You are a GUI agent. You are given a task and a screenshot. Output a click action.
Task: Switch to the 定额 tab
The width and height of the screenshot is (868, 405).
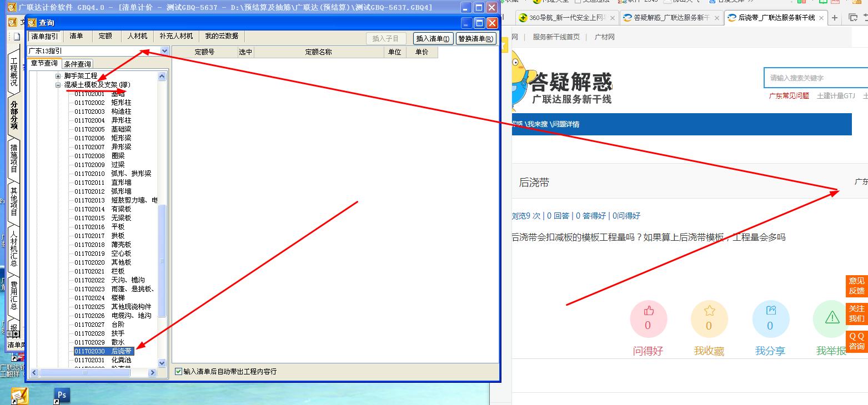click(106, 36)
